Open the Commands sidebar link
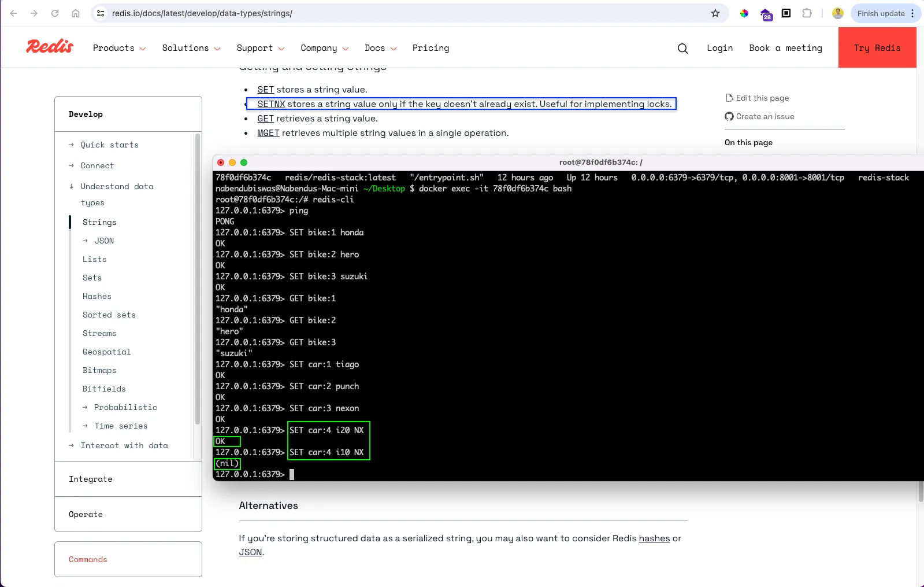This screenshot has width=924, height=587. 88,559
